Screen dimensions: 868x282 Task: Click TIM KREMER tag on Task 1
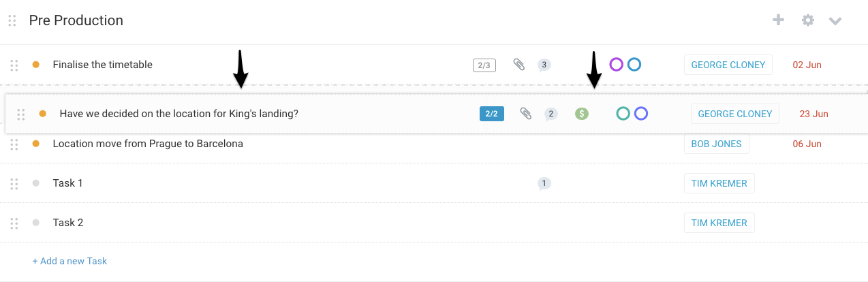[x=719, y=183]
